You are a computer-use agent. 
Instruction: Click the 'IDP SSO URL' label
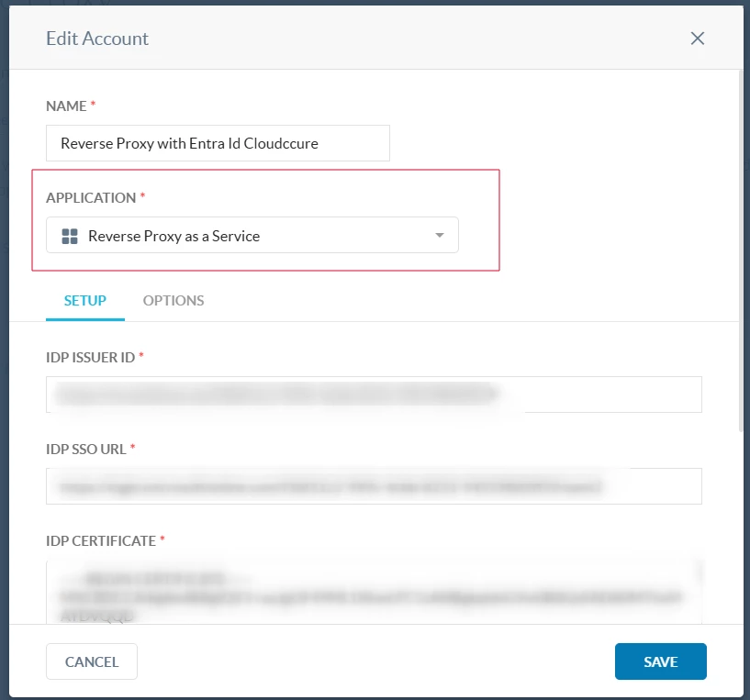[86, 449]
